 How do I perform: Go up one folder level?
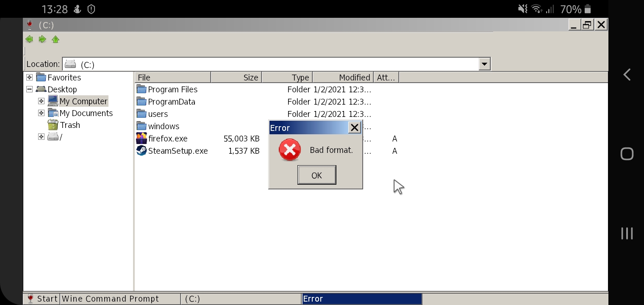tap(56, 39)
